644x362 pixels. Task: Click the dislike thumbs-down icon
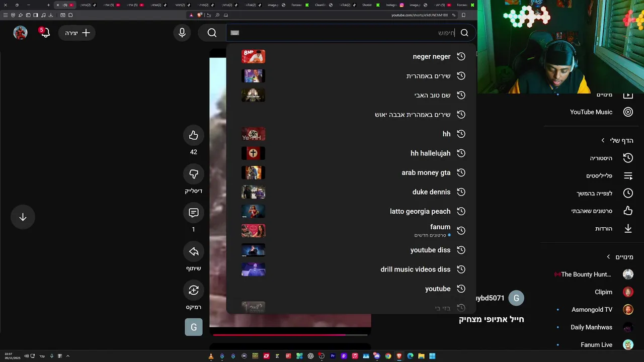pos(194,174)
